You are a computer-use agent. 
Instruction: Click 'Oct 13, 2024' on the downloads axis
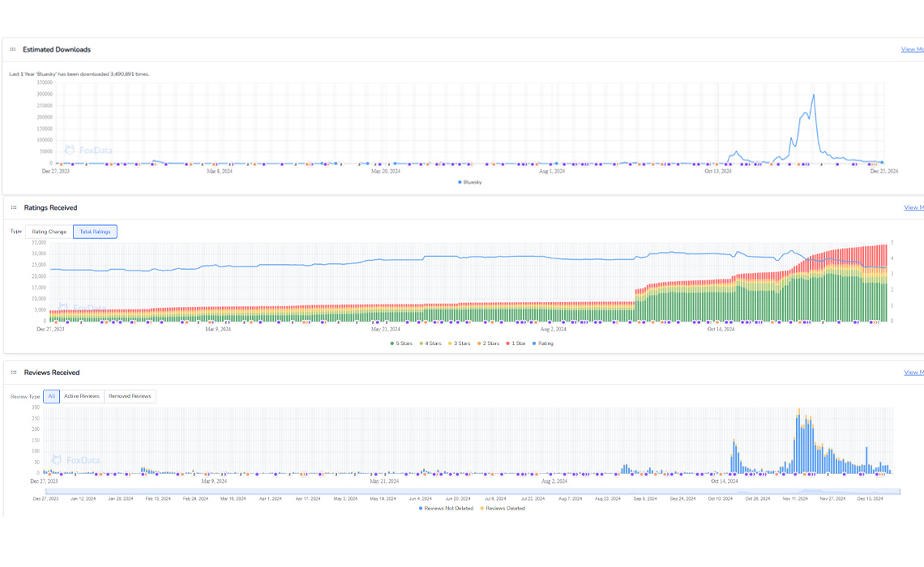(718, 172)
